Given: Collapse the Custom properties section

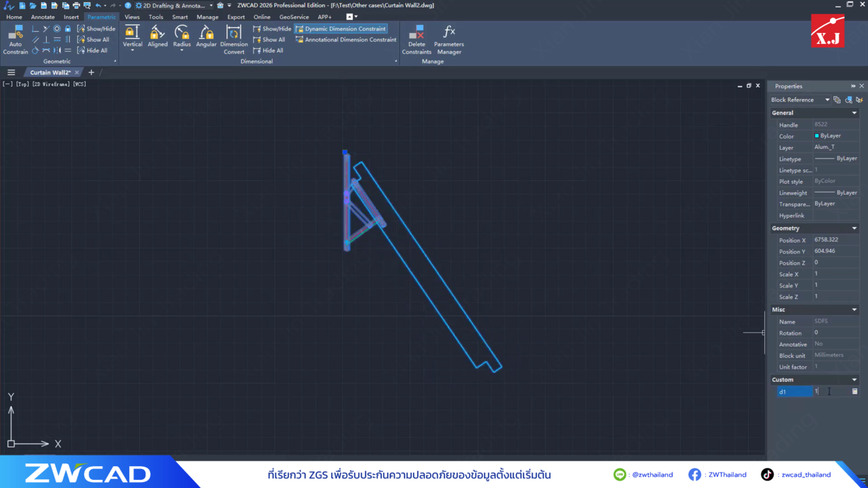Looking at the screenshot, I should (x=854, y=380).
